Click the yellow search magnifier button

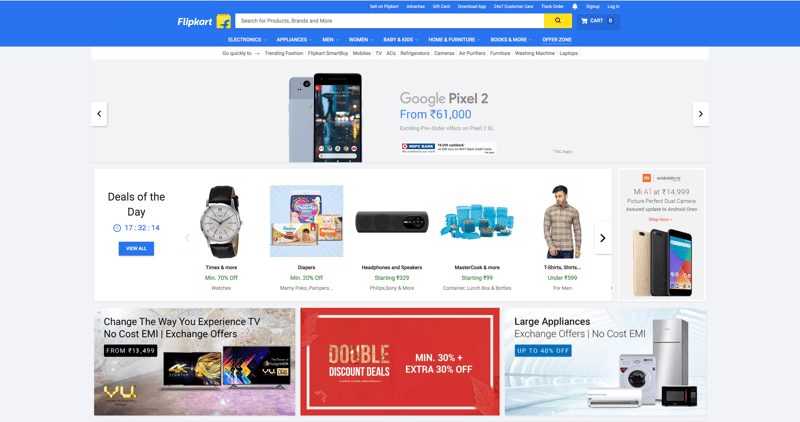click(558, 21)
